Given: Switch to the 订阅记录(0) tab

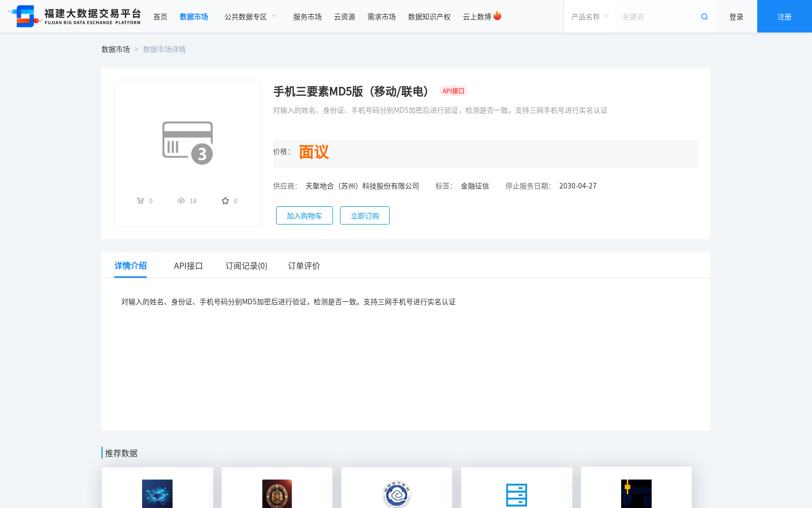Looking at the screenshot, I should 247,266.
